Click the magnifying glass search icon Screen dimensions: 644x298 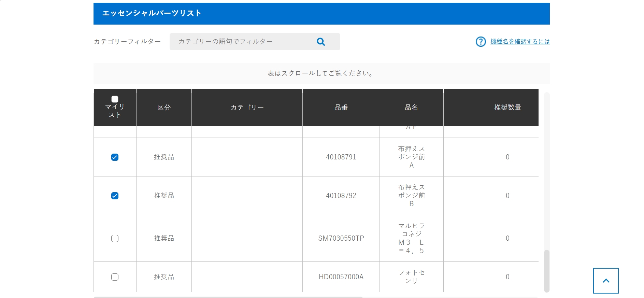coord(320,42)
